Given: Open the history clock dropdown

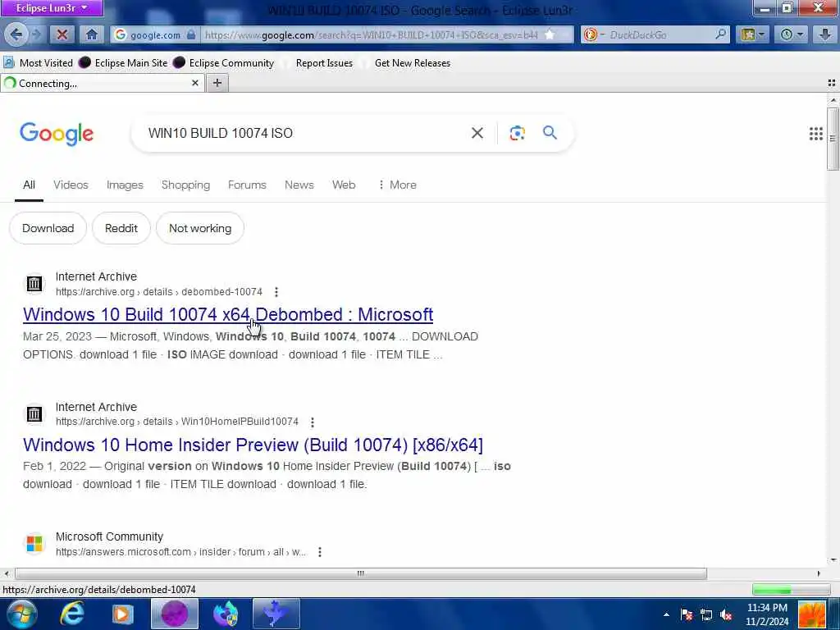Looking at the screenshot, I should coord(792,34).
